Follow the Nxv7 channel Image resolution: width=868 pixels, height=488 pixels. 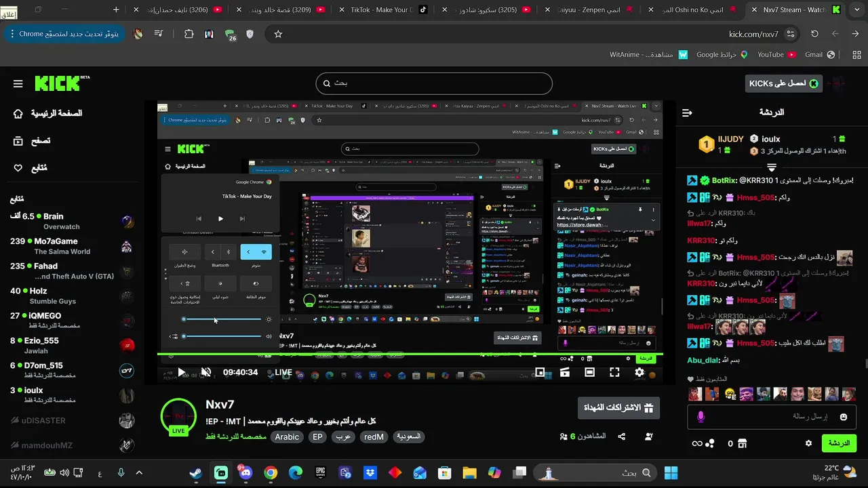coord(649,436)
